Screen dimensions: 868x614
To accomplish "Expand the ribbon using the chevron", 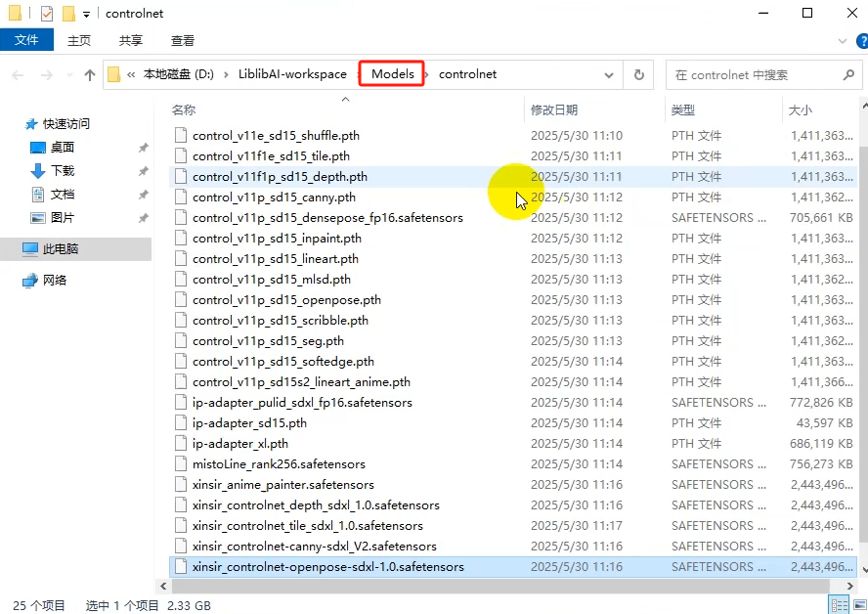I will pos(843,40).
